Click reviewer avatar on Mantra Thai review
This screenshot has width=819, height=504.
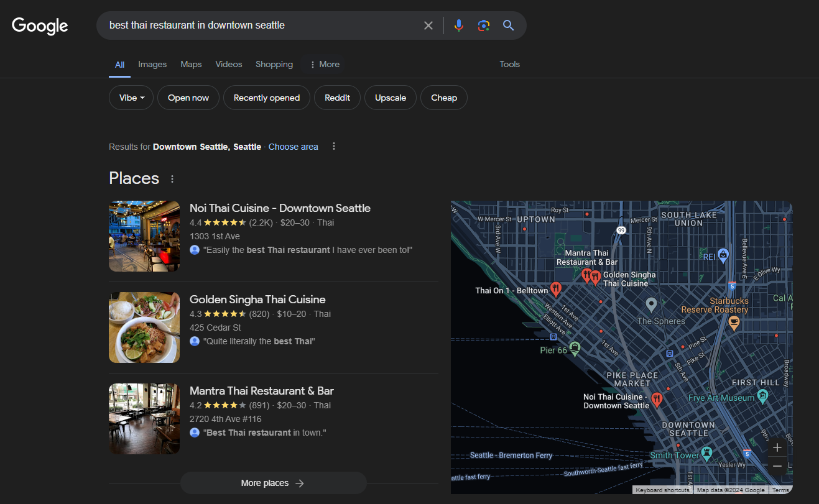click(195, 433)
